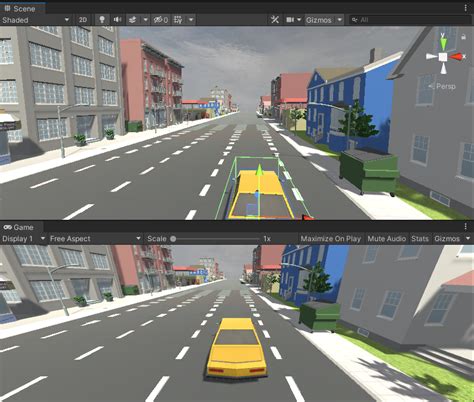Select the yellow taxi in Scene view
474x402 pixels.
(x=260, y=196)
